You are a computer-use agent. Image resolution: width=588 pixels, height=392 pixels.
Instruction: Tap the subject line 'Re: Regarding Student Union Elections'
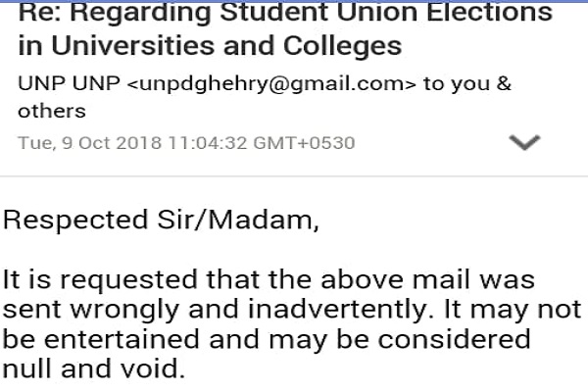tap(285, 13)
